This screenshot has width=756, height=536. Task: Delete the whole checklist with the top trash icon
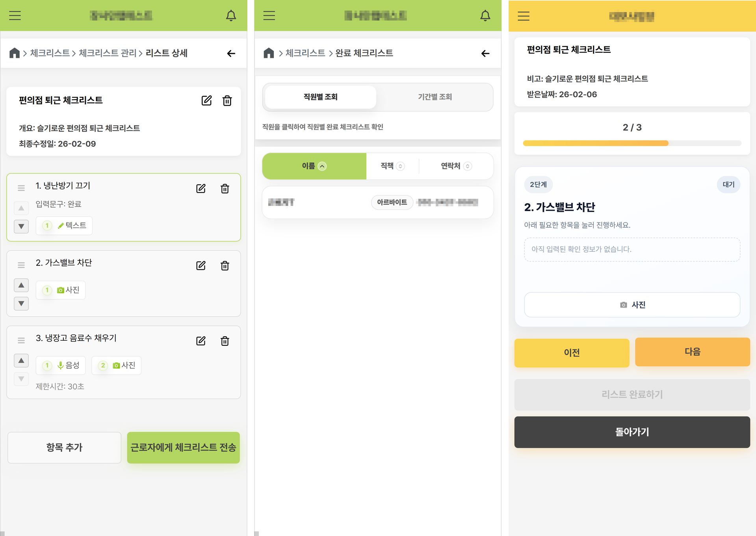[x=227, y=100]
